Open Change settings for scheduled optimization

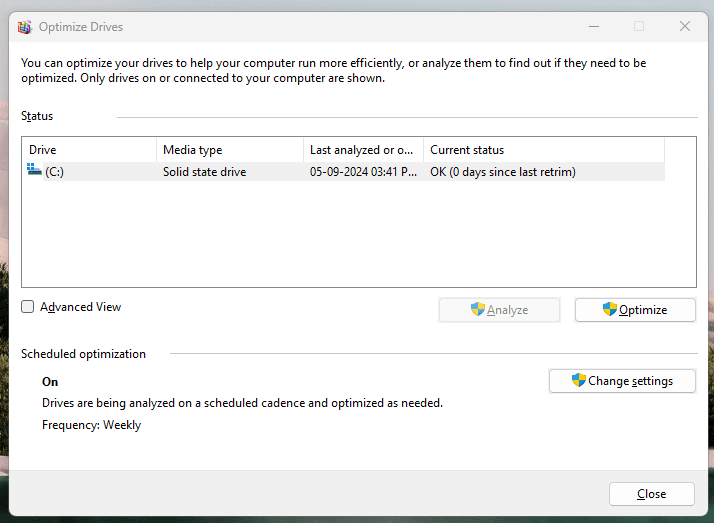[x=622, y=381]
